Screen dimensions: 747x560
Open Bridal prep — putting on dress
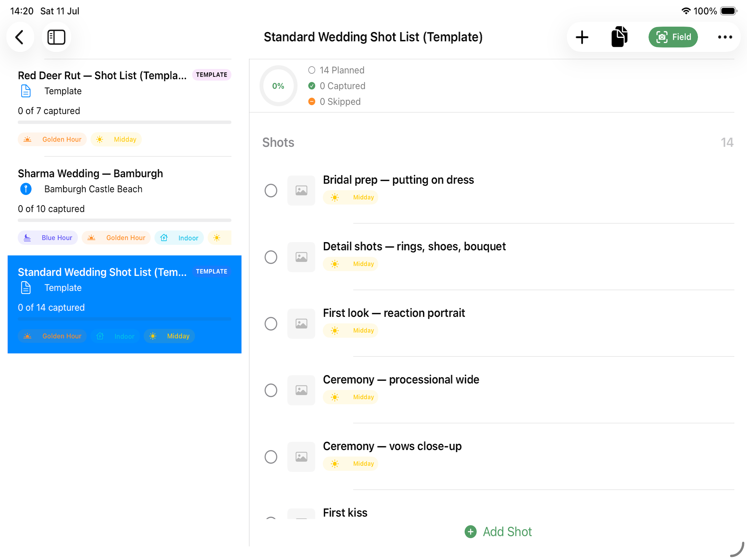[x=398, y=180]
